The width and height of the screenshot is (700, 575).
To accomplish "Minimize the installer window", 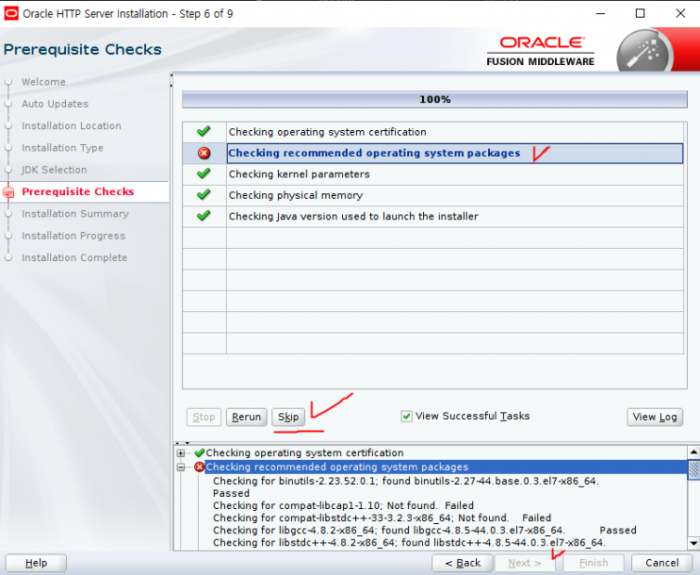I will pyautogui.click(x=601, y=13).
